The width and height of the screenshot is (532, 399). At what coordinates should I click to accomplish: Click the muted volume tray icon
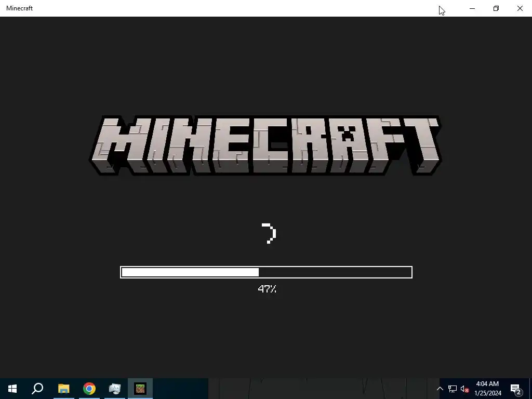465,389
